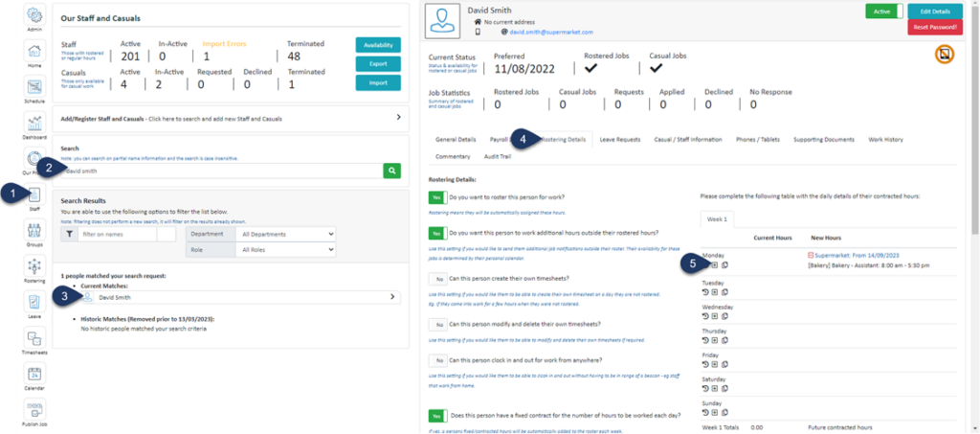Screen dimensions: 980x434
Task: Open the Role dropdown
Action: 285,249
